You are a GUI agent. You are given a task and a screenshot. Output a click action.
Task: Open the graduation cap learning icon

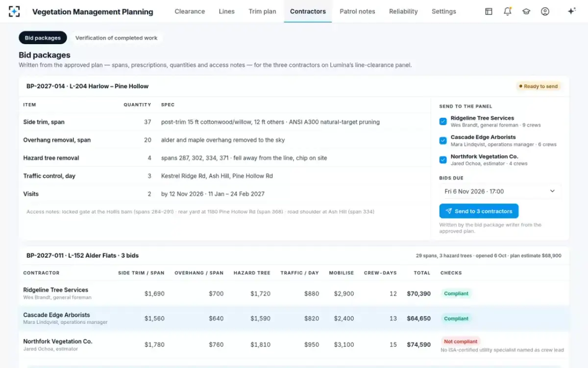(x=526, y=11)
